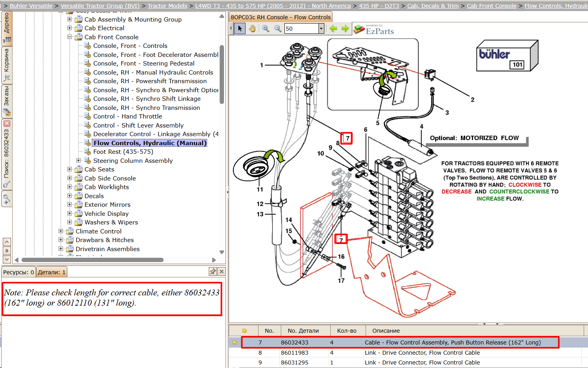Select the 8OPC03c RH Console tab
This screenshot has width=588, height=368.
tap(280, 17)
